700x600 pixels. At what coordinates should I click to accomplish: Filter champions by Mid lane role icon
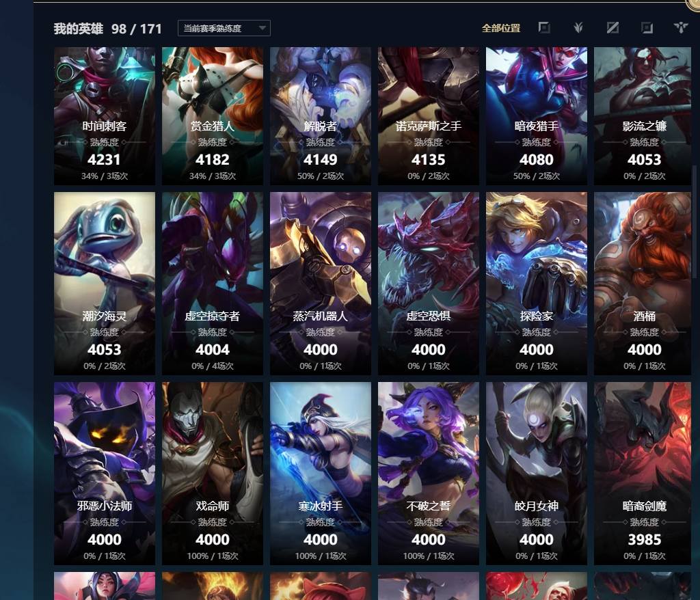[612, 28]
